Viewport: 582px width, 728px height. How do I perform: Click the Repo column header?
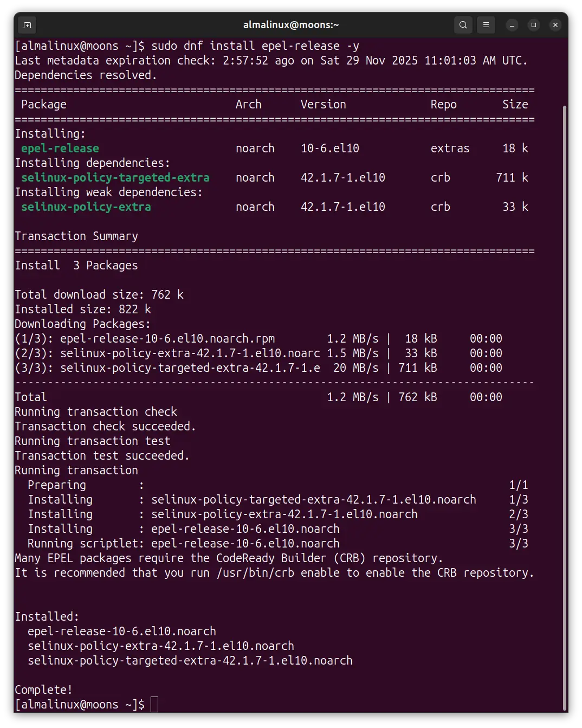click(444, 105)
